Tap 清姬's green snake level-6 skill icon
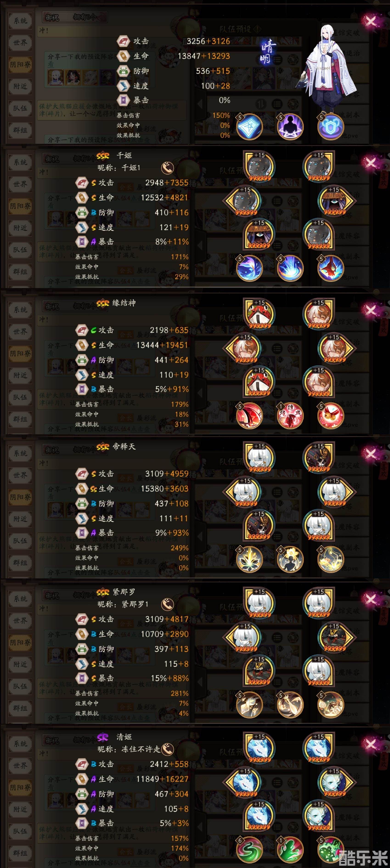Screen dimensions: 390x868 pos(249,850)
